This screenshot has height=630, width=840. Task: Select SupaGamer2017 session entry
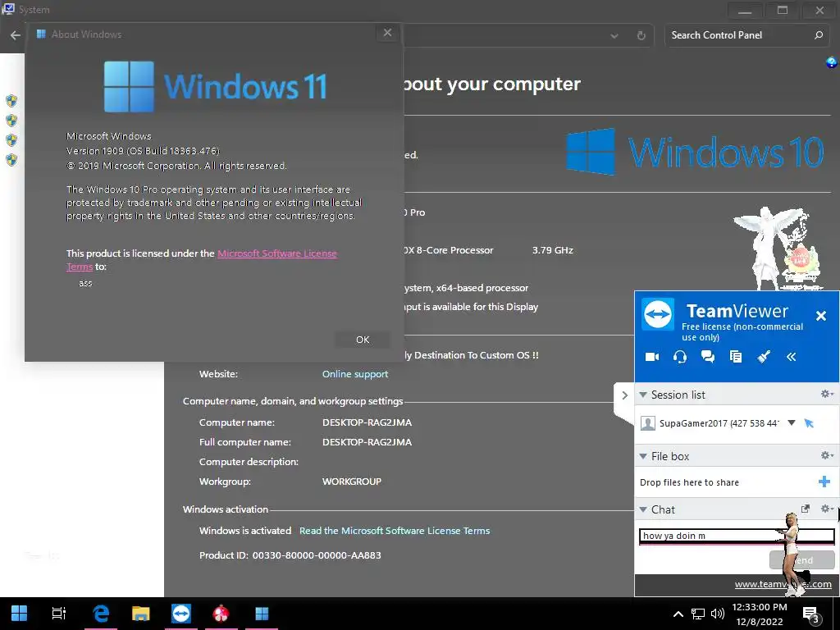718,423
